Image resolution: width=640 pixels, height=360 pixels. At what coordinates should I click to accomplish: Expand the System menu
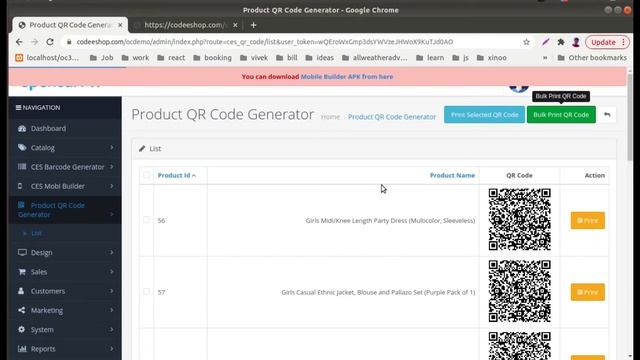[65, 329]
